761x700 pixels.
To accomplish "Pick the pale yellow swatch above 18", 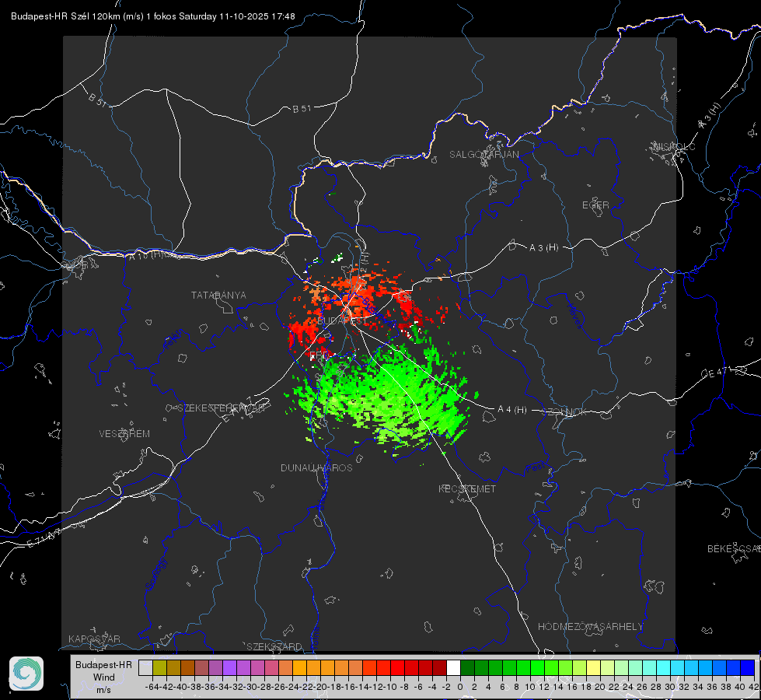I will point(593,667).
